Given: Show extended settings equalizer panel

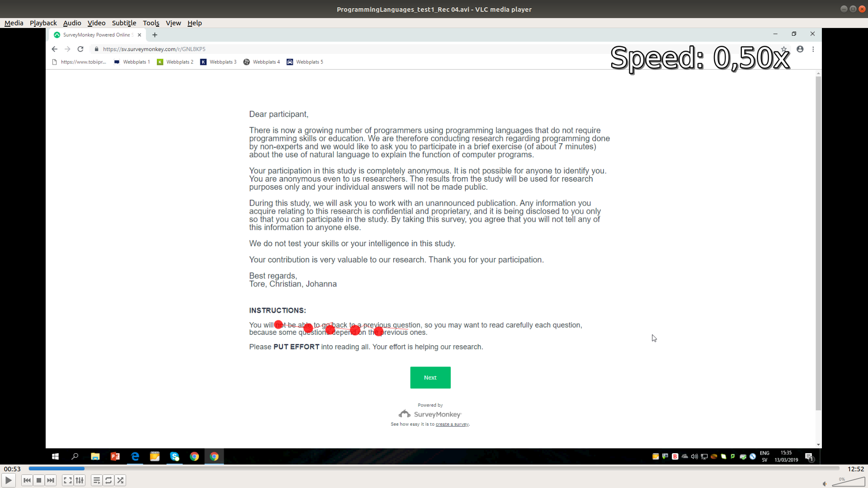Looking at the screenshot, I should pyautogui.click(x=80, y=480).
